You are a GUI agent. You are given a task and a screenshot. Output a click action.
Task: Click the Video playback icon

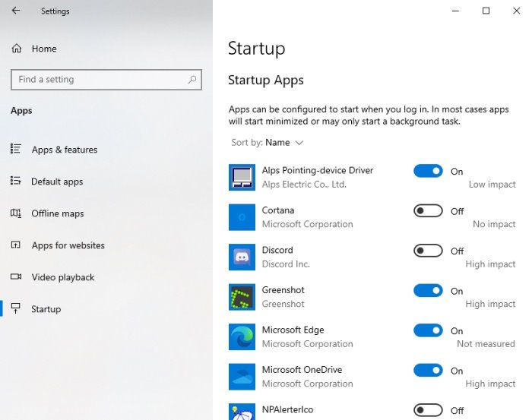point(16,276)
